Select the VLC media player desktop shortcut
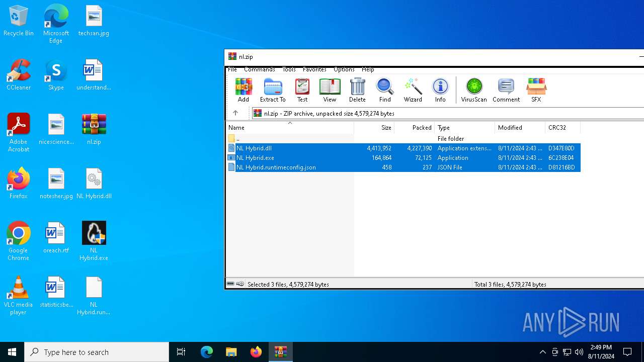This screenshot has height=362, width=644. click(19, 296)
